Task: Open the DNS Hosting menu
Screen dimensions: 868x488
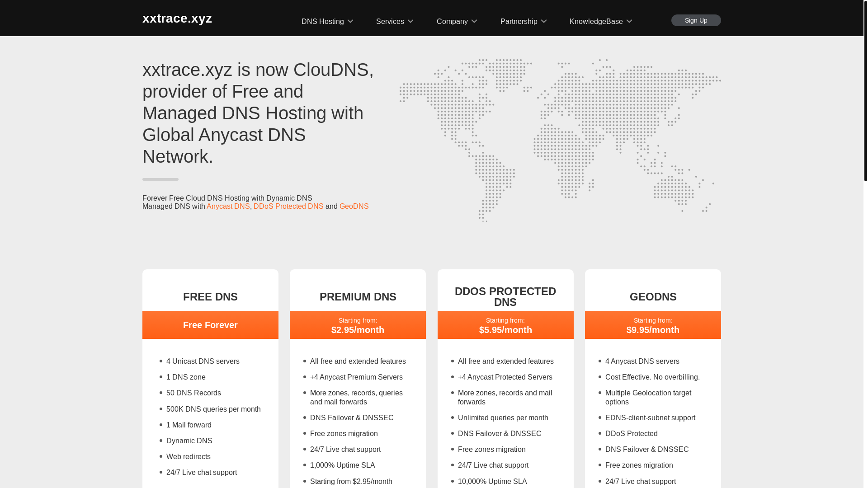Action: [x=322, y=22]
